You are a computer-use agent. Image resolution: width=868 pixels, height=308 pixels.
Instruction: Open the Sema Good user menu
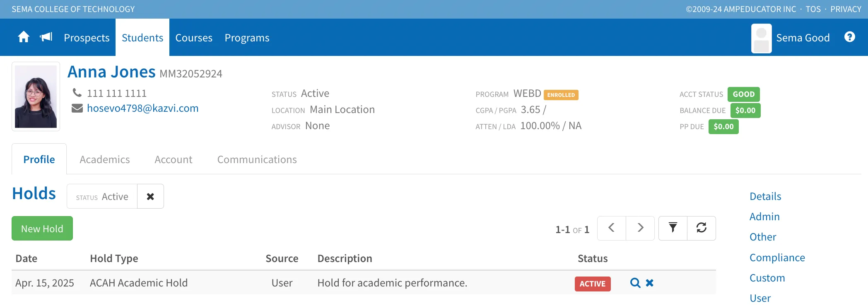791,38
